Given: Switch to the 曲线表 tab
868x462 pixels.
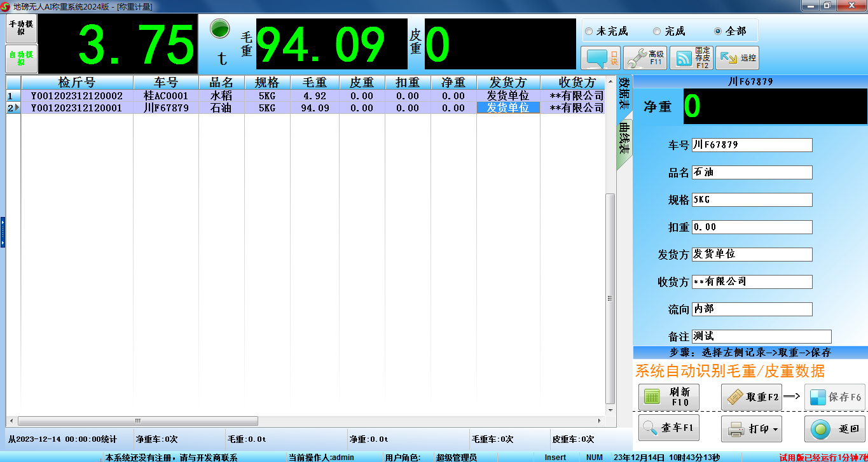Looking at the screenshot, I should 624,139.
